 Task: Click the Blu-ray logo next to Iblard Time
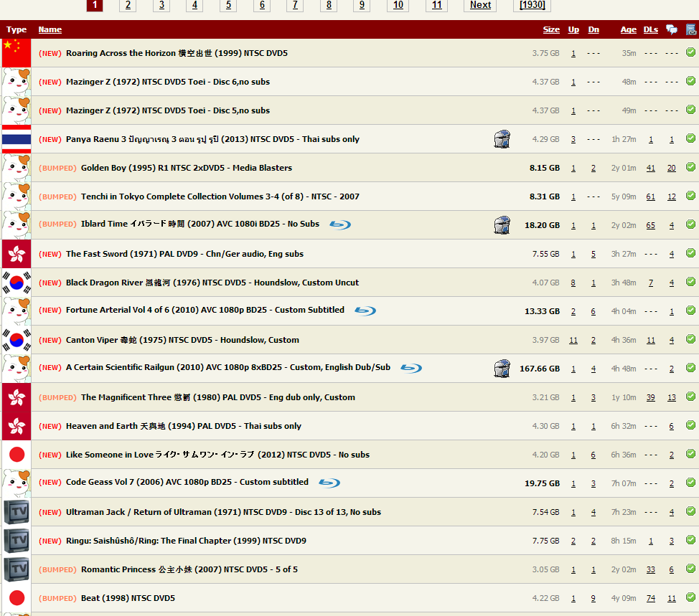tap(340, 224)
